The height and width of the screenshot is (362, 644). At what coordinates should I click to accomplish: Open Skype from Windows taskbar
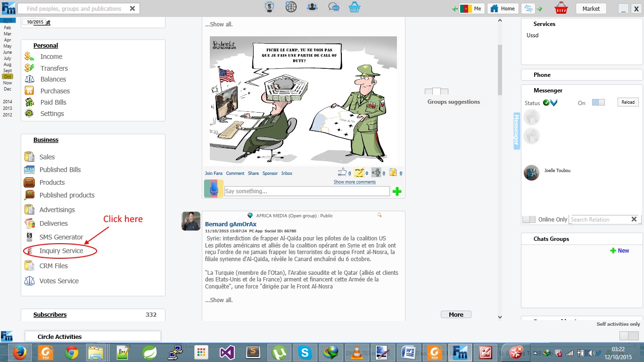coord(305,352)
